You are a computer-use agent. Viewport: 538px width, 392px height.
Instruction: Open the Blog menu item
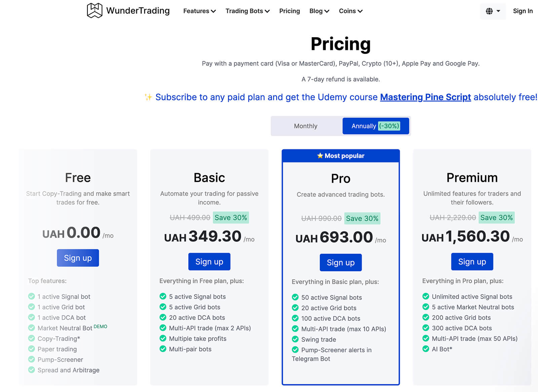(x=319, y=11)
